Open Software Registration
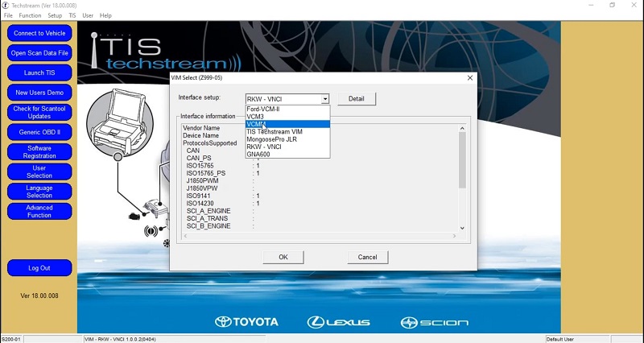This screenshot has height=343, width=644. tap(39, 152)
